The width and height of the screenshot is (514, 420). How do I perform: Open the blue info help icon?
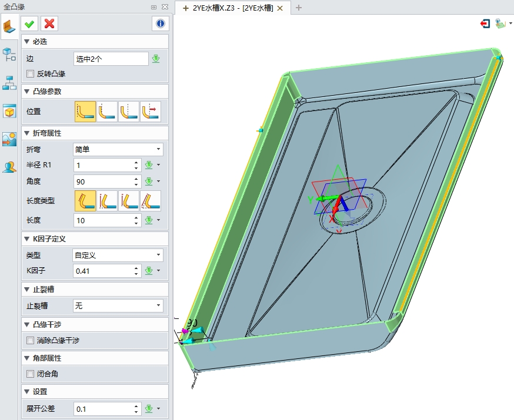[160, 23]
